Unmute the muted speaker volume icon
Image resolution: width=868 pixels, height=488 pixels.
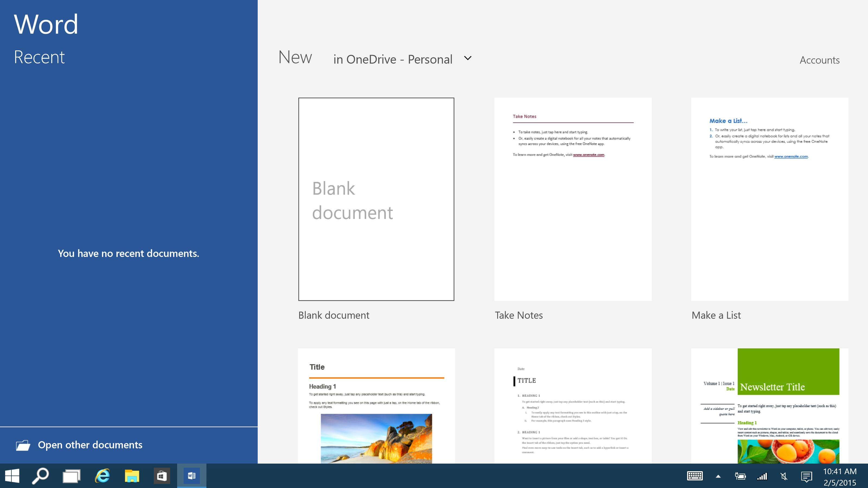784,476
